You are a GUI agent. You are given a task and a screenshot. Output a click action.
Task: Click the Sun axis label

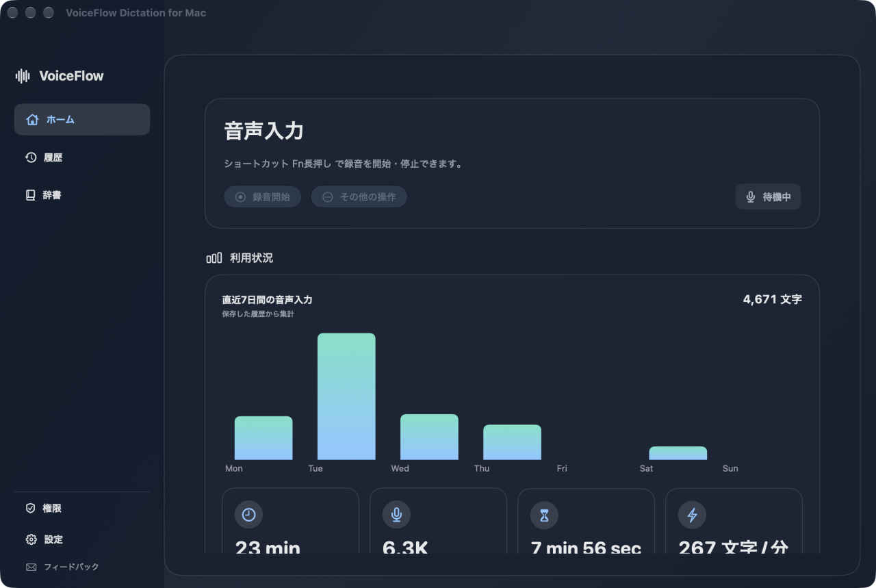tap(730, 469)
